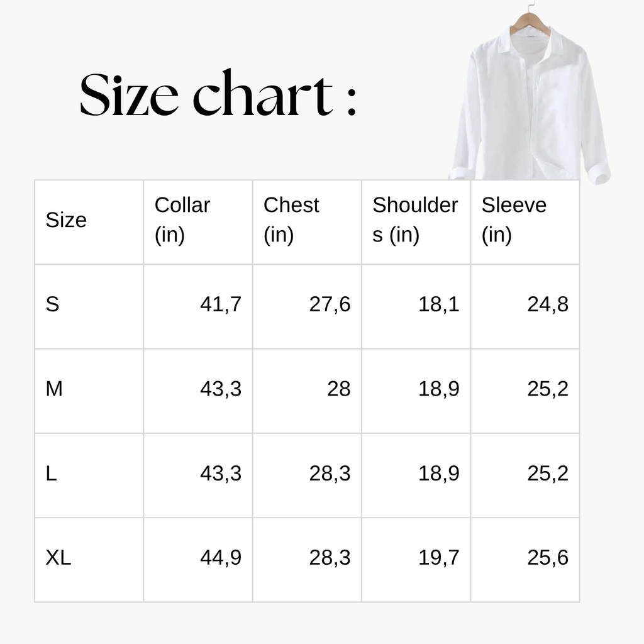Click the M size row label
644x644 pixels.
click(x=54, y=389)
